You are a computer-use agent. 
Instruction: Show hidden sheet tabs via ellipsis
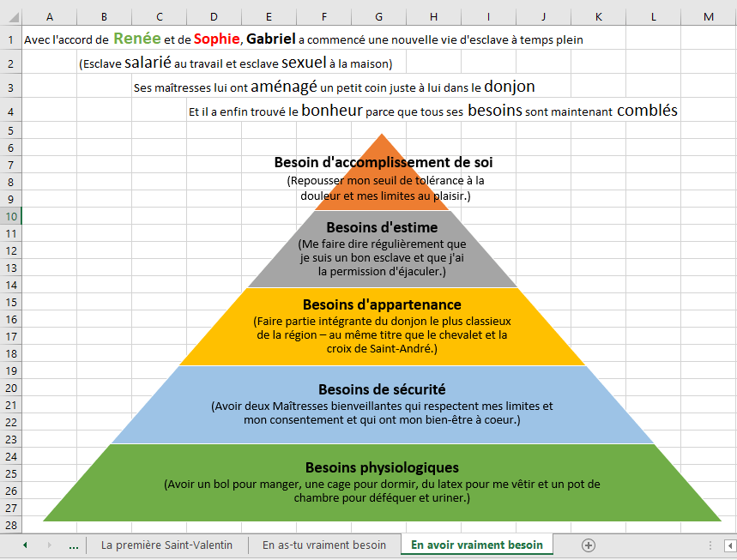(73, 545)
